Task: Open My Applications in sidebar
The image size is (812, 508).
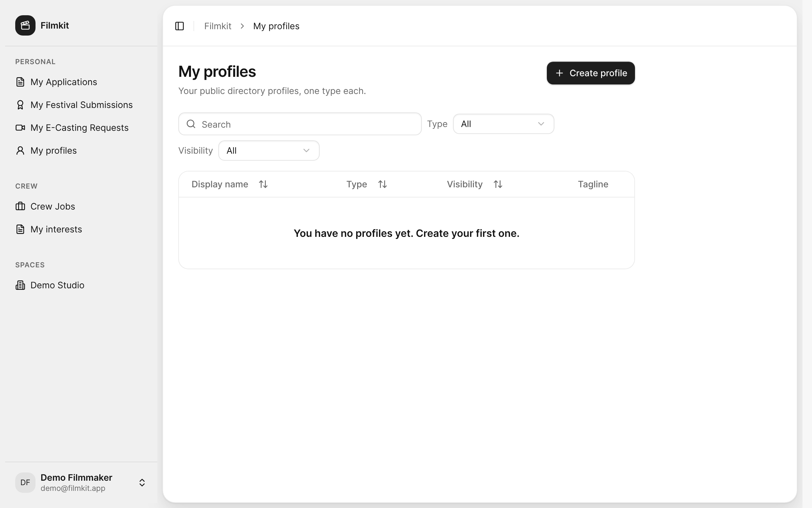Action: (81, 82)
